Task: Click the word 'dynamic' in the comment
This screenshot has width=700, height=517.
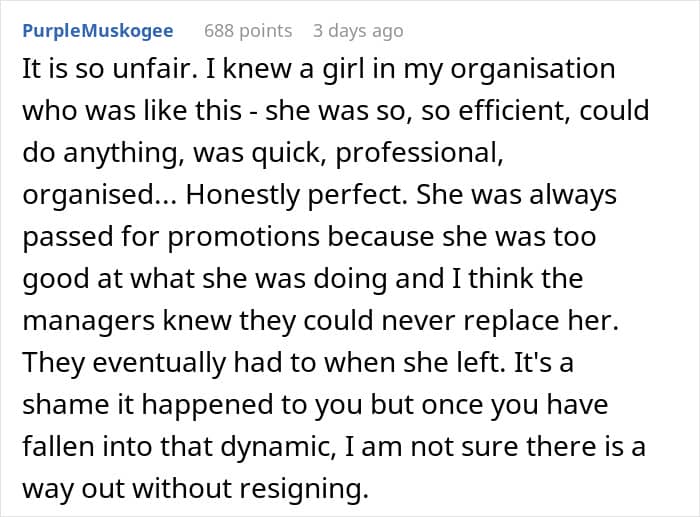Action: point(279,447)
